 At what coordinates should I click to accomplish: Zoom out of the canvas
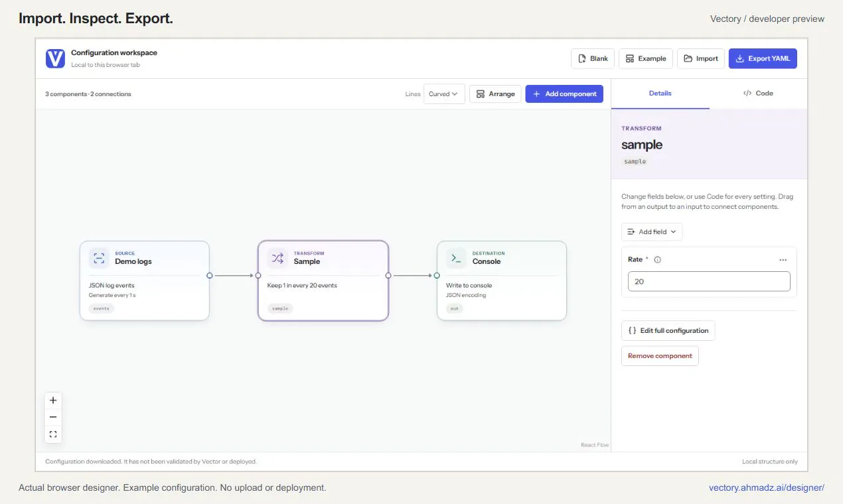point(53,417)
